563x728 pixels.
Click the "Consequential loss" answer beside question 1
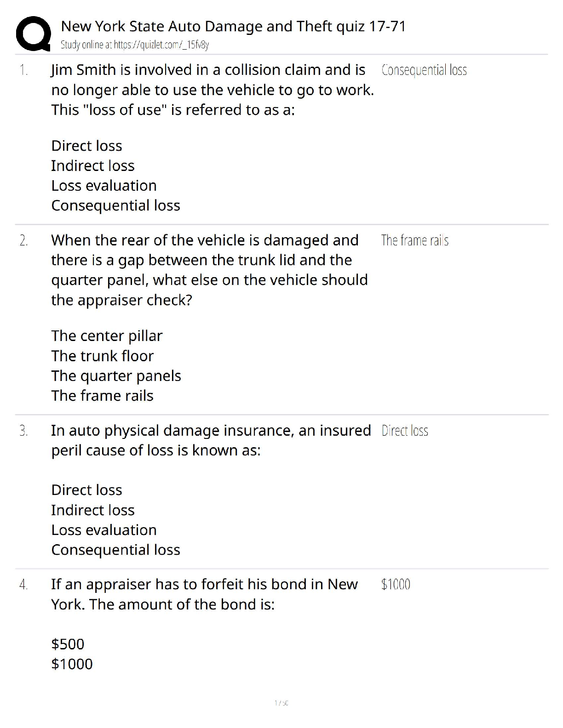pyautogui.click(x=424, y=70)
